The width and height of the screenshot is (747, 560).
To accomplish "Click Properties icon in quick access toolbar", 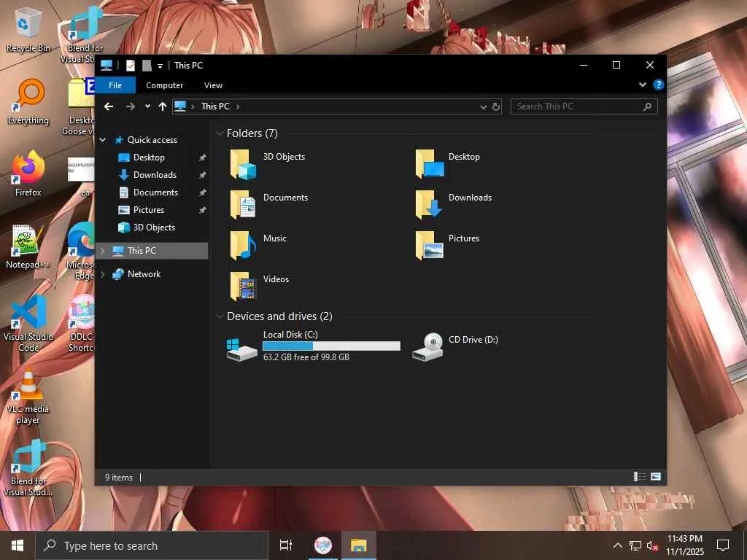I will pos(130,65).
